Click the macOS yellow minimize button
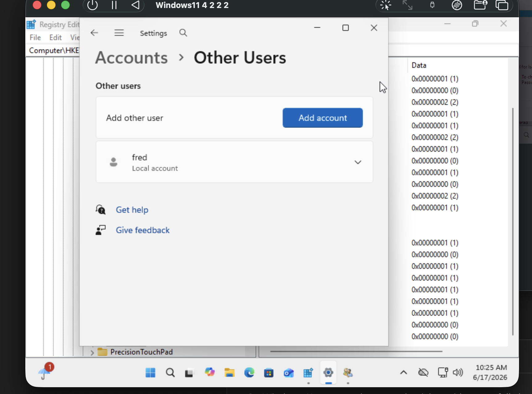The image size is (532, 394). (x=51, y=5)
